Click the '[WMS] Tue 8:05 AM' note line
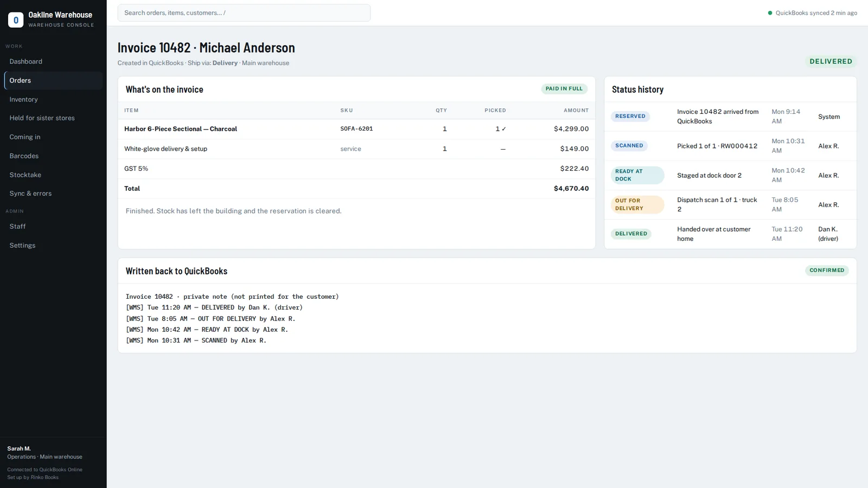The height and width of the screenshot is (488, 868). pyautogui.click(x=210, y=319)
